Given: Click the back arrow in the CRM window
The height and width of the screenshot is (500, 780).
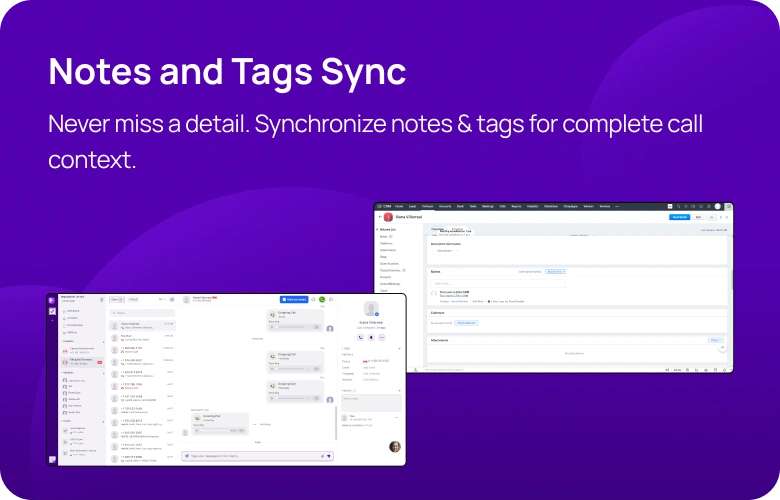Looking at the screenshot, I should click(380, 217).
